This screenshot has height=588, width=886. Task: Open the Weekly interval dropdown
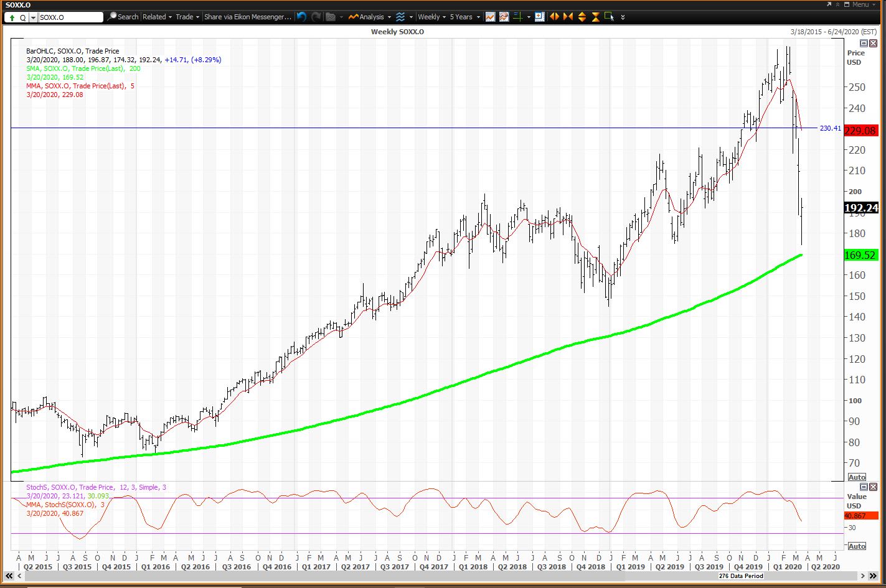[x=428, y=17]
